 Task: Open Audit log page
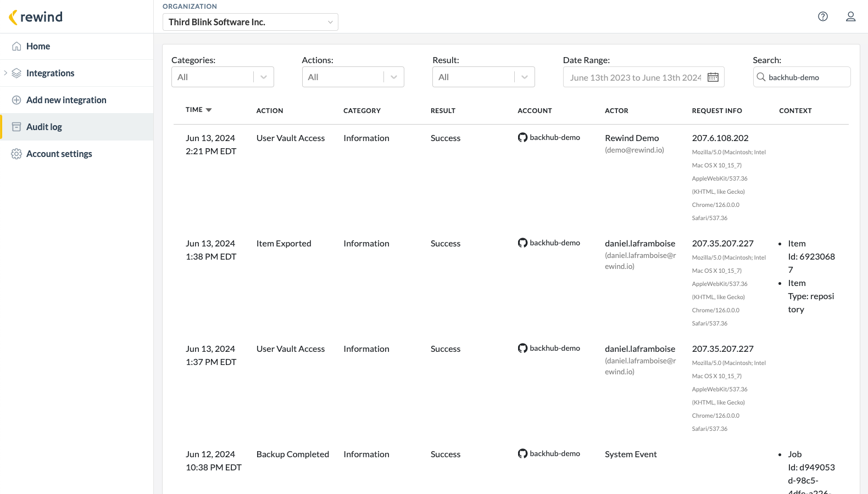pyautogui.click(x=76, y=127)
